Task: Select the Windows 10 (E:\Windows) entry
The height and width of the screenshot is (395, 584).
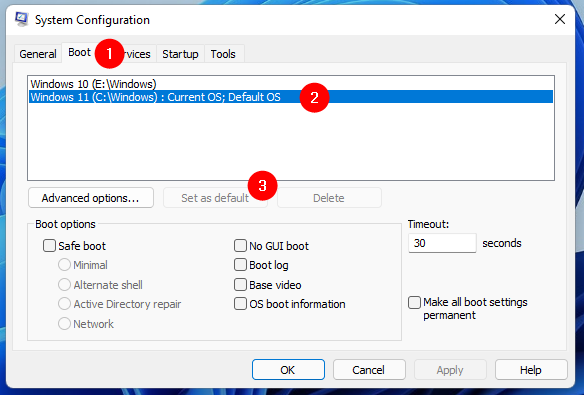Action: click(x=291, y=84)
